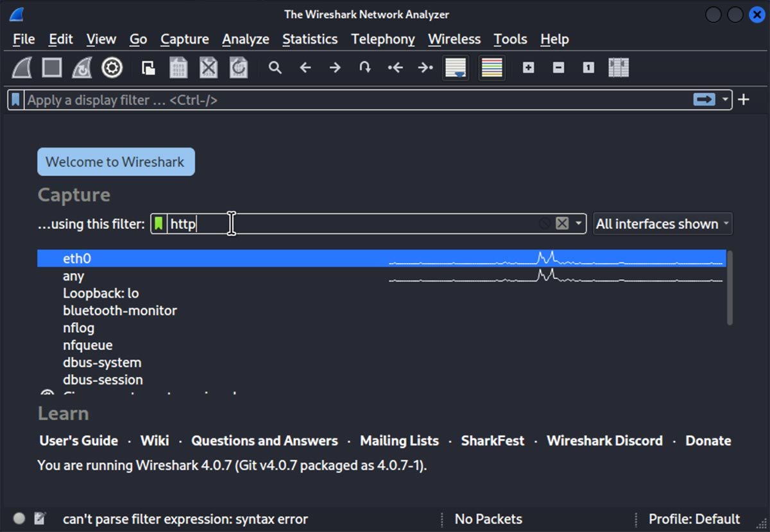The height and width of the screenshot is (532, 770).
Task: Zoom in on packet text size
Action: (x=528, y=67)
